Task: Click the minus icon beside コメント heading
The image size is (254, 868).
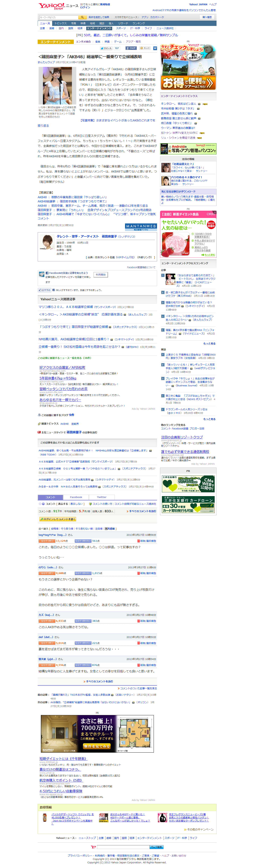Action: [43, 504]
